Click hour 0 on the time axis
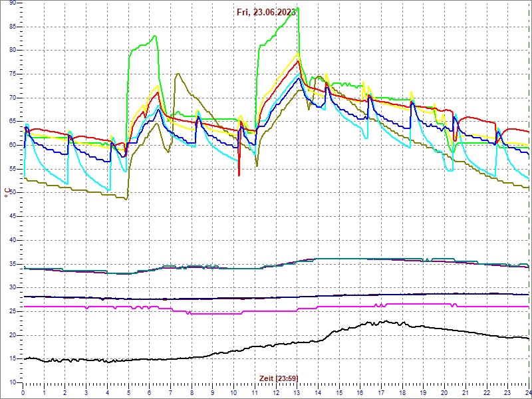532x399 pixels. click(23, 392)
